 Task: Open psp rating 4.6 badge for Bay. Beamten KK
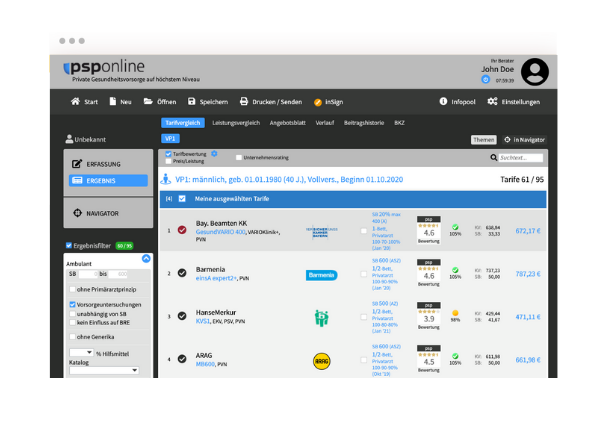429,230
